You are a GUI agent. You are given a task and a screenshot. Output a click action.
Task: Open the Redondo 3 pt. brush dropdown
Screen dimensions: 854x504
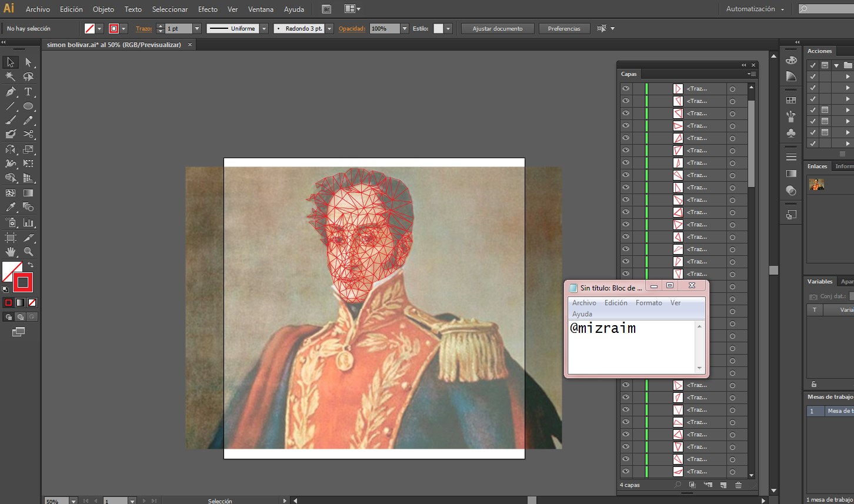pos(329,28)
